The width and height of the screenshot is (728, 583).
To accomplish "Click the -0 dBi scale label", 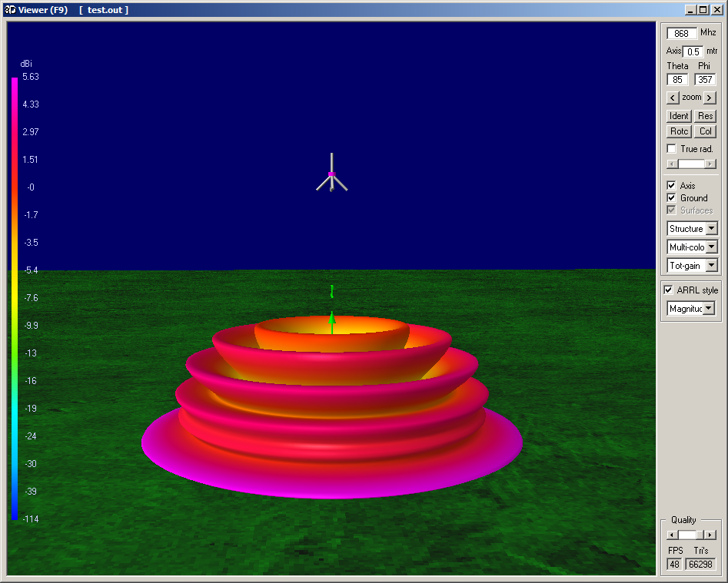I will pos(31,187).
